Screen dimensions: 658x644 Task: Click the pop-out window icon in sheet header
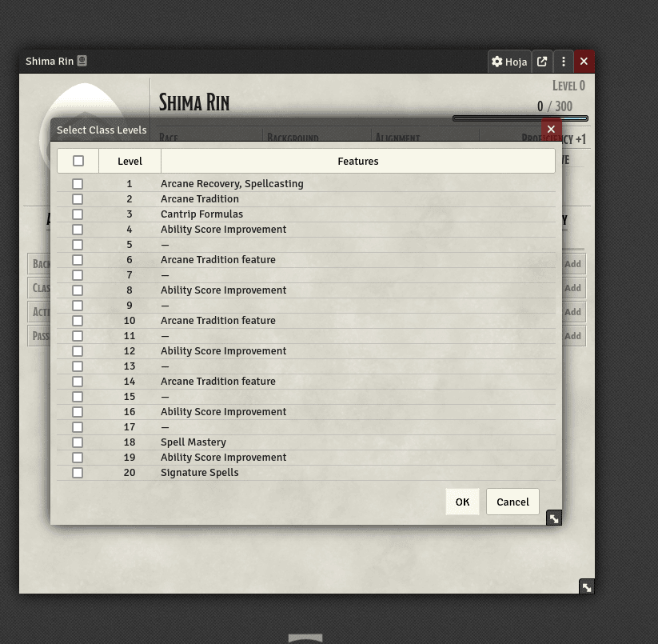click(x=542, y=62)
